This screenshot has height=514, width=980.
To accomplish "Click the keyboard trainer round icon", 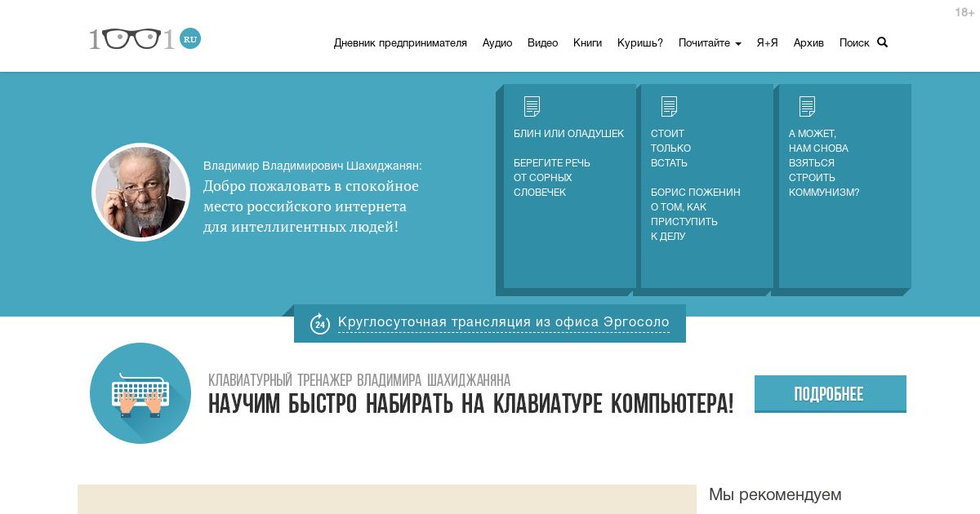I will coord(140,393).
